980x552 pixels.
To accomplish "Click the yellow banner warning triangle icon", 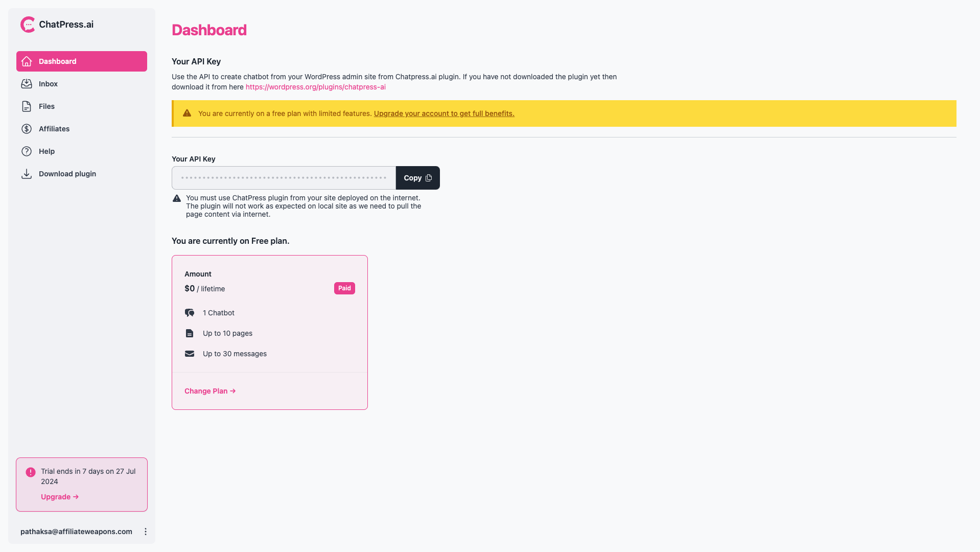I will coord(187,113).
